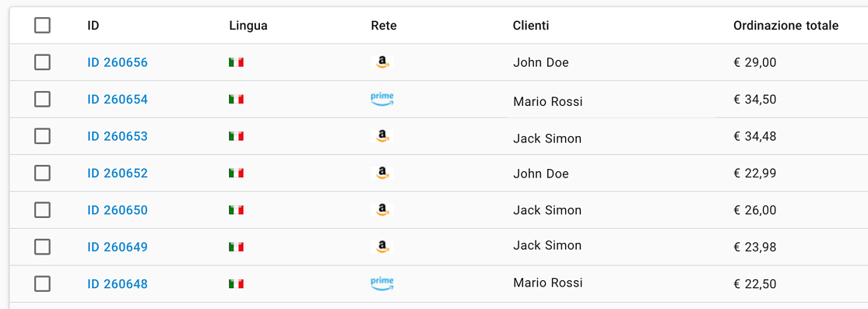Viewport: 868px width, 309px height.
Task: Click the Italian flag for ID 260652
Action: click(x=237, y=174)
